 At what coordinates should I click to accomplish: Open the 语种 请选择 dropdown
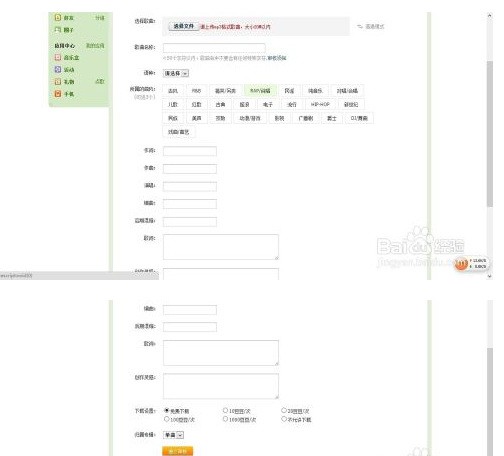[x=176, y=73]
